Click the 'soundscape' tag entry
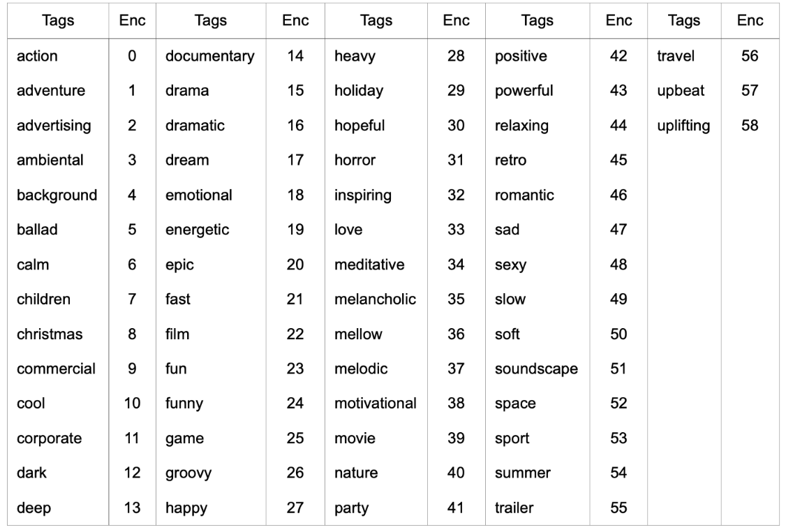Viewport: 786px width, 532px height. 536,369
